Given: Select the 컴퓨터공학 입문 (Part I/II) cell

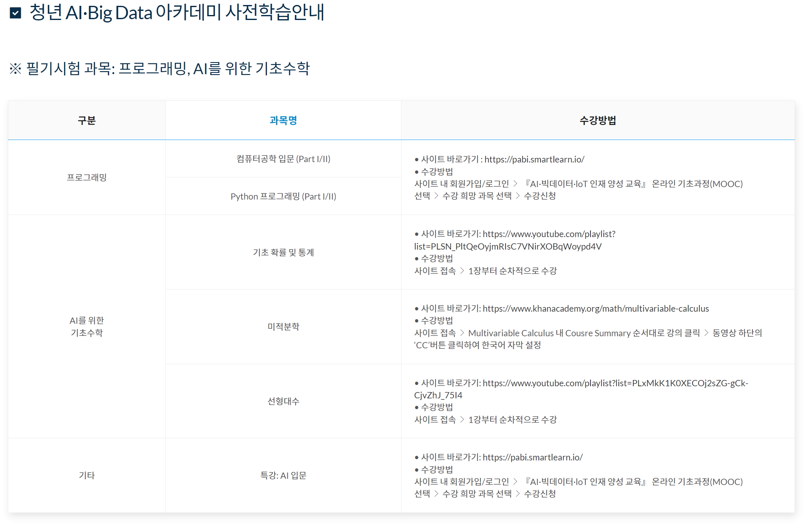Looking at the screenshot, I should (x=283, y=159).
